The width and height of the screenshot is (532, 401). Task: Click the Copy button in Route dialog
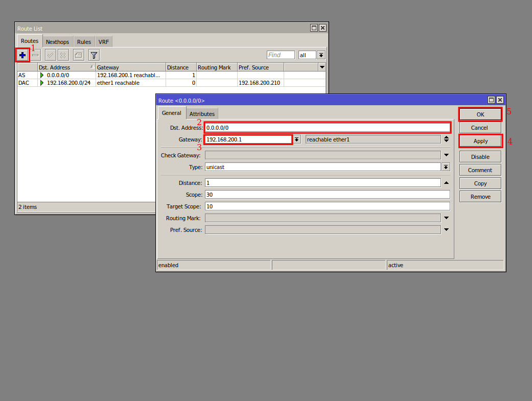(x=480, y=183)
